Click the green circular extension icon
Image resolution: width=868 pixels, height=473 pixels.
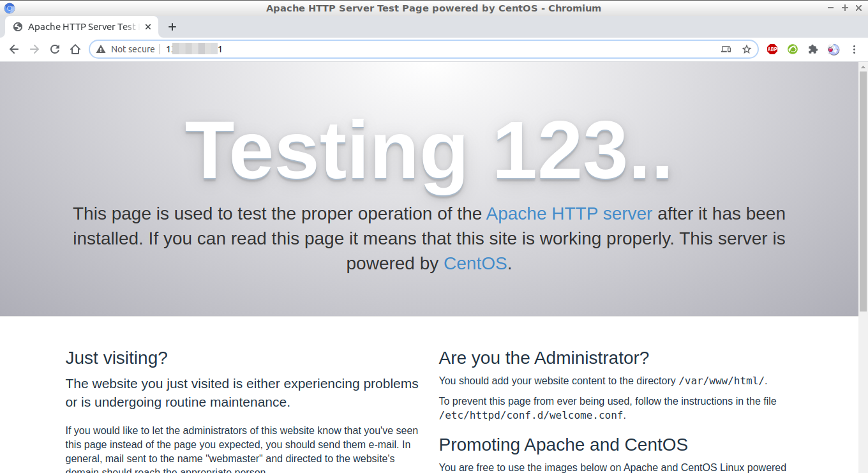pyautogui.click(x=793, y=49)
